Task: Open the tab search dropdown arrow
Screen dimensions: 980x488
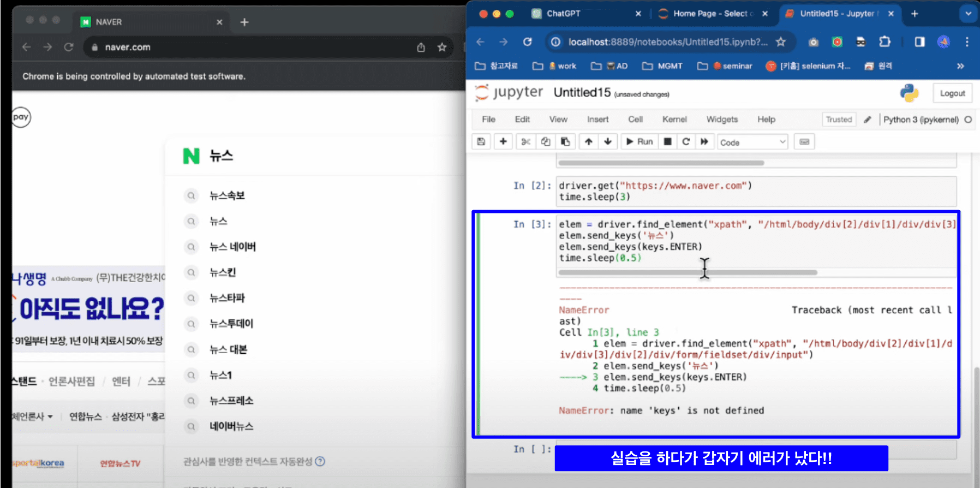Action: (969, 14)
